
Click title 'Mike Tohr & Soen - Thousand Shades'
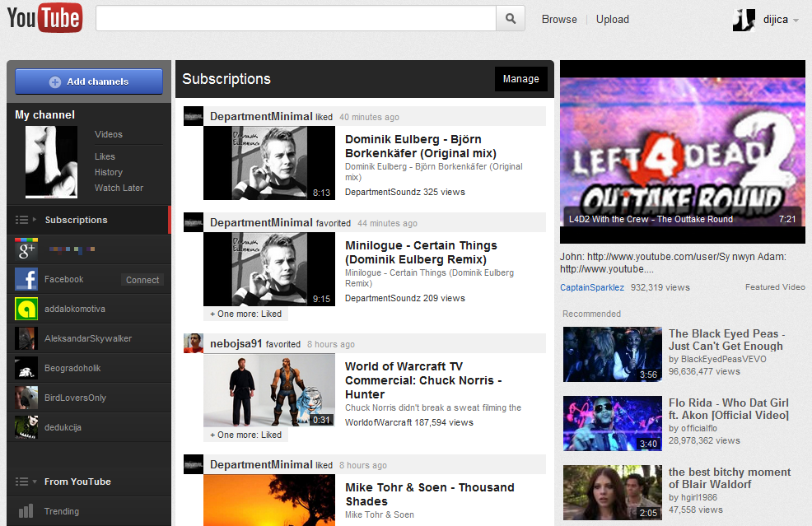coord(430,495)
